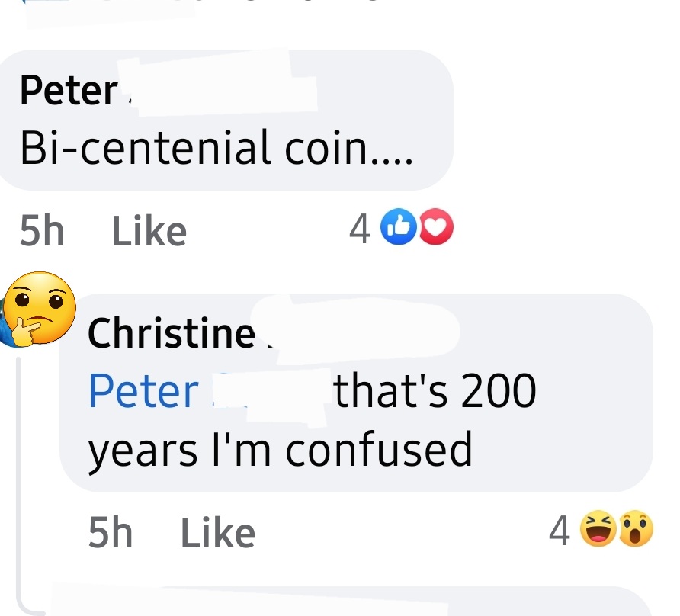The height and width of the screenshot is (616, 680).
Task: Click the laughing Haha reaction emoji
Action: coord(598,528)
